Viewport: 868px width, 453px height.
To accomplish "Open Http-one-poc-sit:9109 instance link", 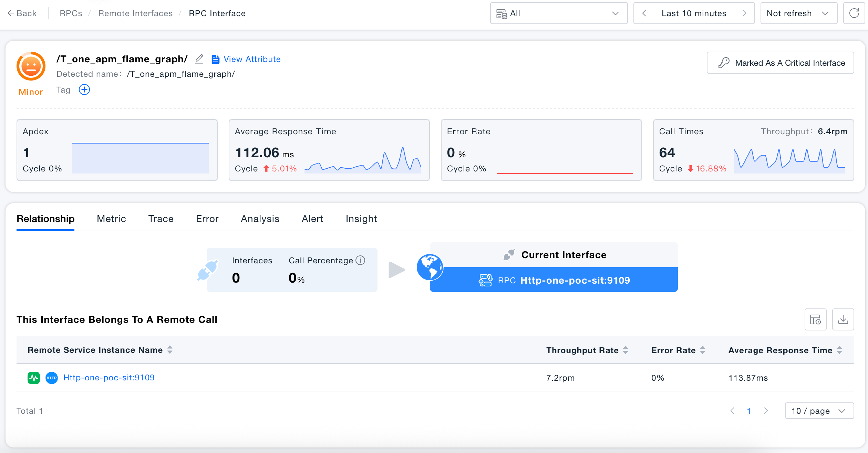I will [x=109, y=378].
